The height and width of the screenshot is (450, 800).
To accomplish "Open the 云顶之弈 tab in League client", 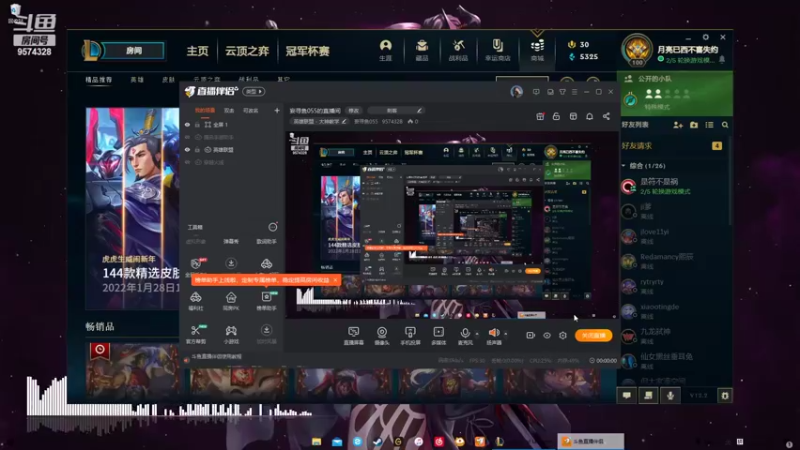I will tap(247, 51).
